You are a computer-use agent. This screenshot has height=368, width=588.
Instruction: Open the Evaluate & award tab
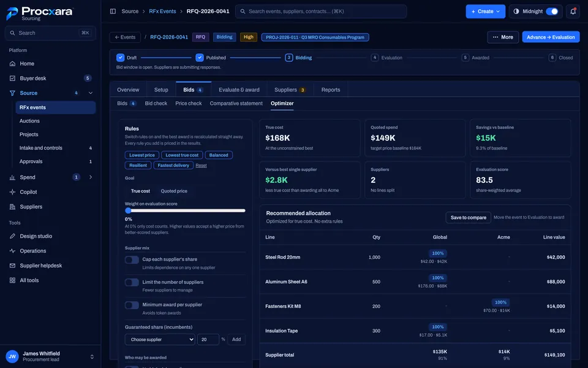239,90
